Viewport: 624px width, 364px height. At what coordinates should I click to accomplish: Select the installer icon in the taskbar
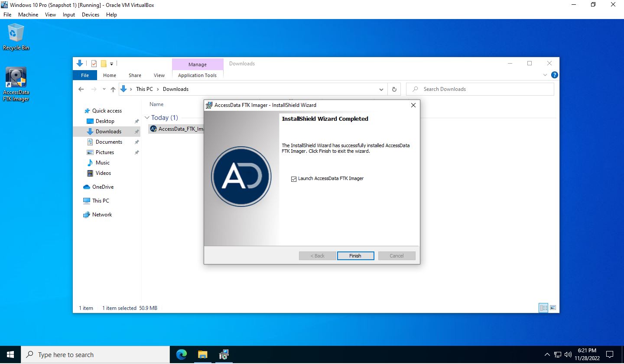[x=224, y=355]
